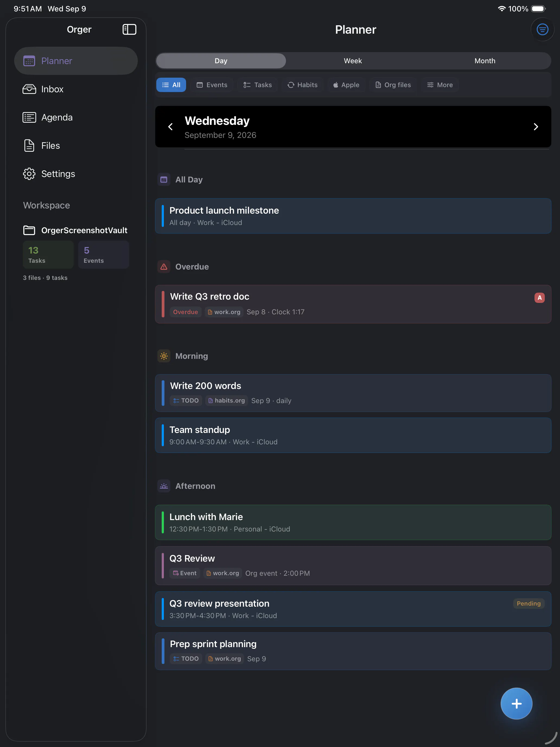The image size is (560, 747).
Task: Click the 9:51 AM status bar clock
Action: [28, 9]
